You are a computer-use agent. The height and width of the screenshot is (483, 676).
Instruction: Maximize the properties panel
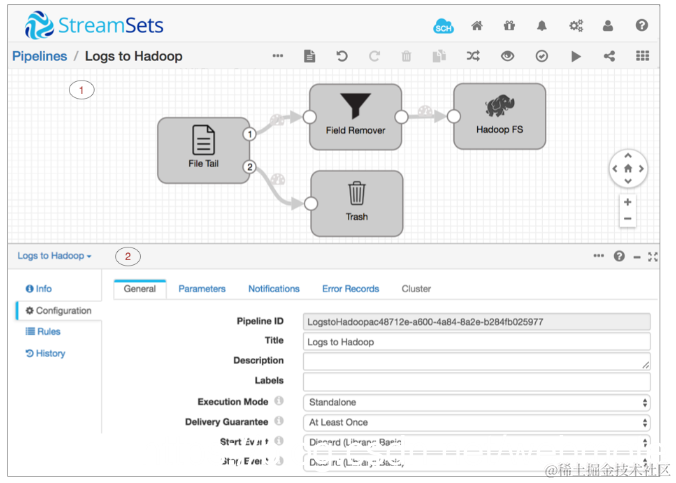tap(653, 257)
